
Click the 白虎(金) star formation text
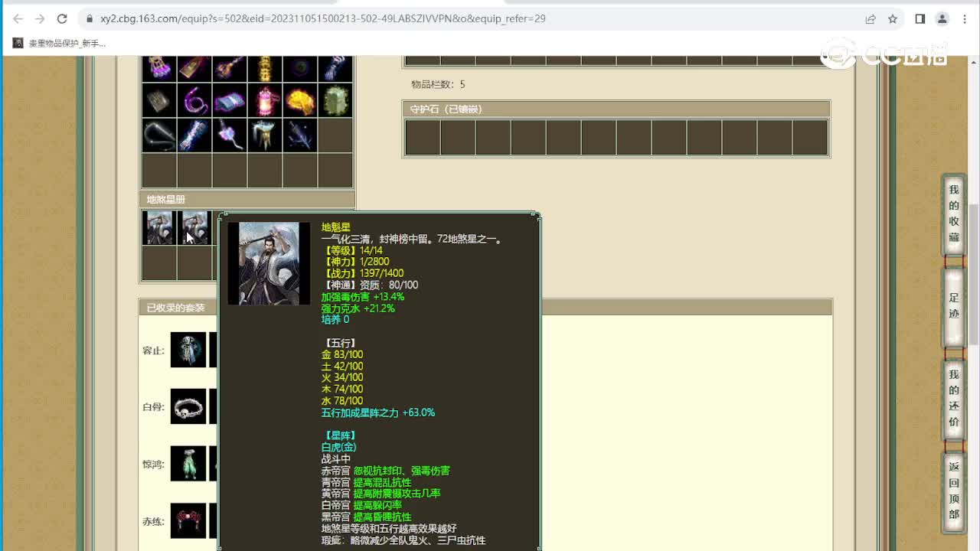[x=339, y=447]
